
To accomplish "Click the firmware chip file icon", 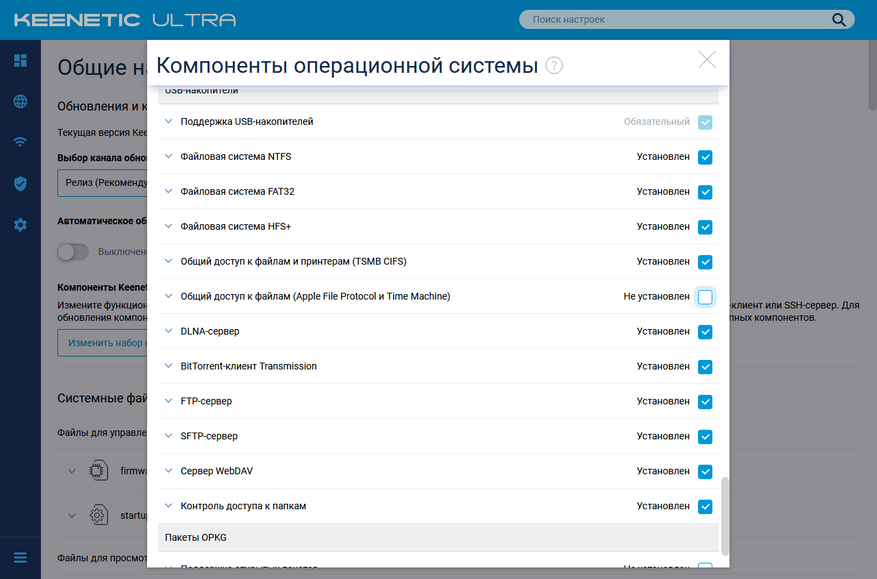I will click(x=98, y=470).
